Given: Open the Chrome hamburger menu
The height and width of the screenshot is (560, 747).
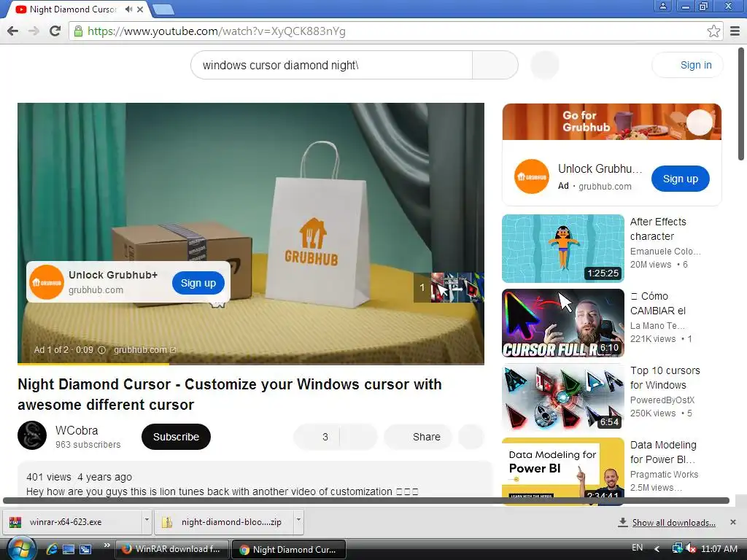Looking at the screenshot, I should 735,31.
